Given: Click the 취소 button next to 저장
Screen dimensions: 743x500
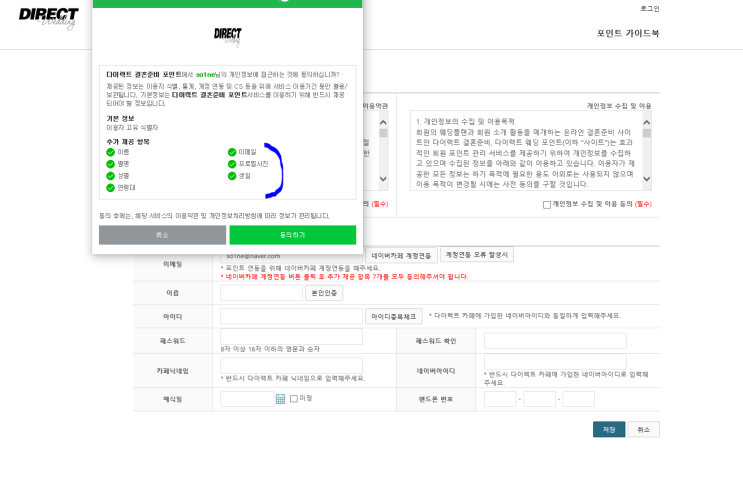Looking at the screenshot, I should (x=643, y=429).
